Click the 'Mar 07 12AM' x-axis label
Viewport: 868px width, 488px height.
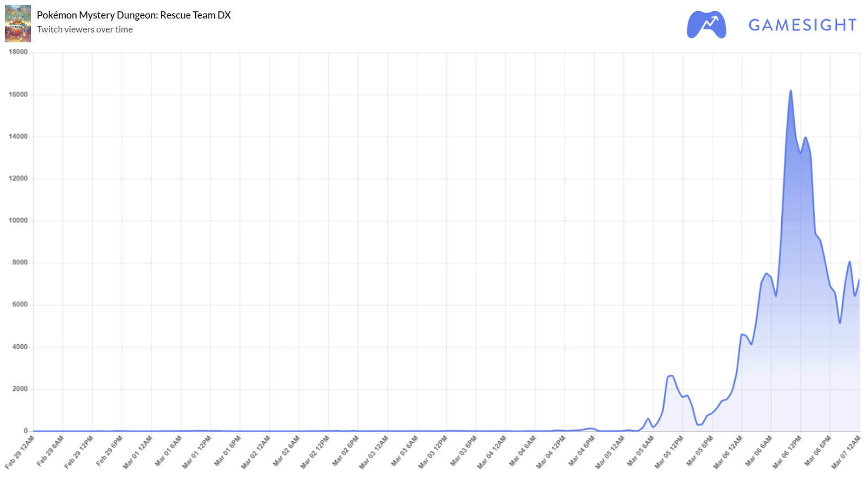846,452
